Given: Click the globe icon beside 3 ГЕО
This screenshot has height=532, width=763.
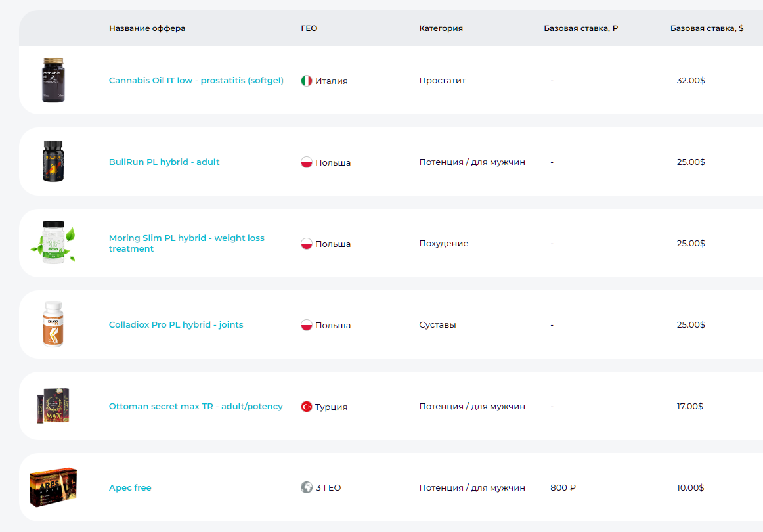Looking at the screenshot, I should (306, 488).
